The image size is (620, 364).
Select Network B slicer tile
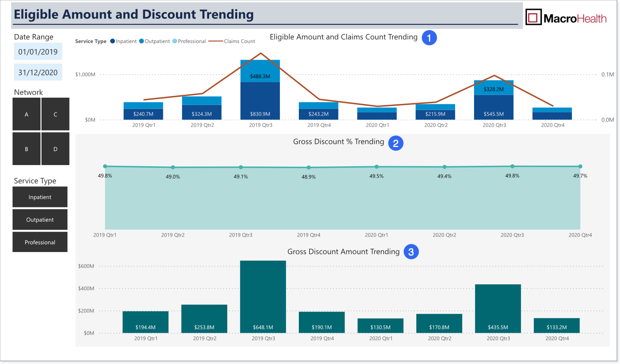[x=27, y=149]
